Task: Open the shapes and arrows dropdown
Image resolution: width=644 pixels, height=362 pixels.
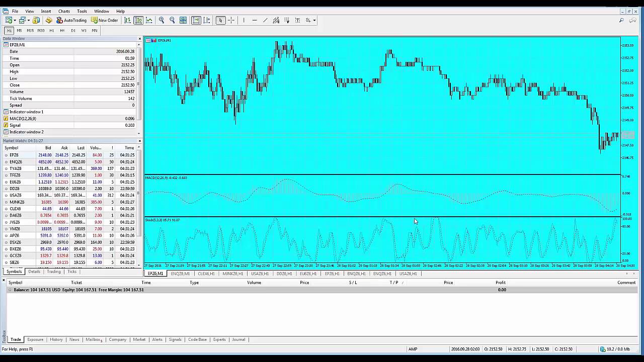Action: [314, 20]
